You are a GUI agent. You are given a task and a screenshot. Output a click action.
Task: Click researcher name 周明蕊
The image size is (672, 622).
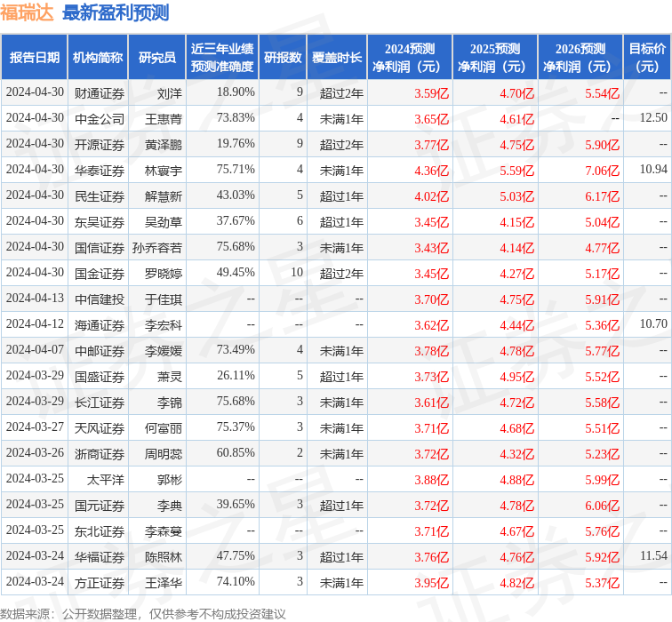[164, 454]
